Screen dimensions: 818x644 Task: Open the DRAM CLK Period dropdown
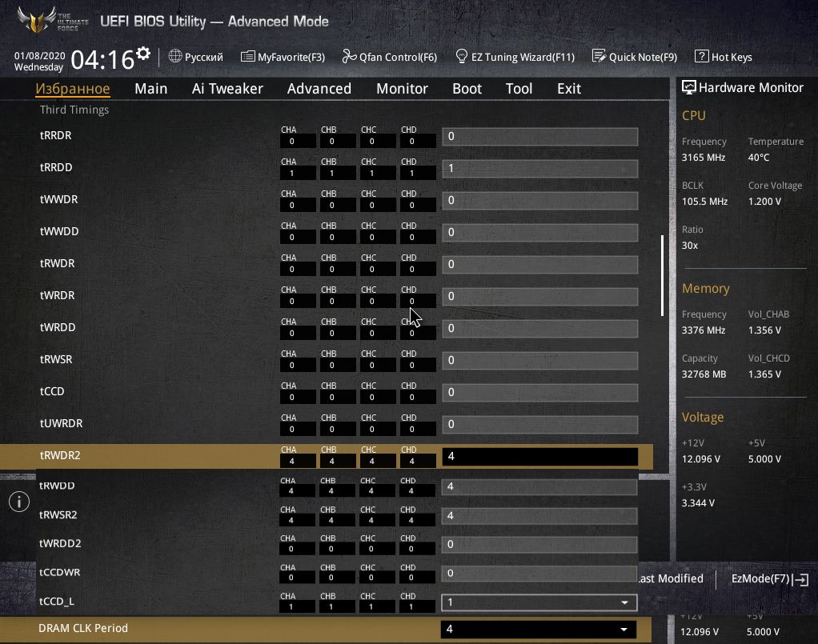pyautogui.click(x=539, y=629)
